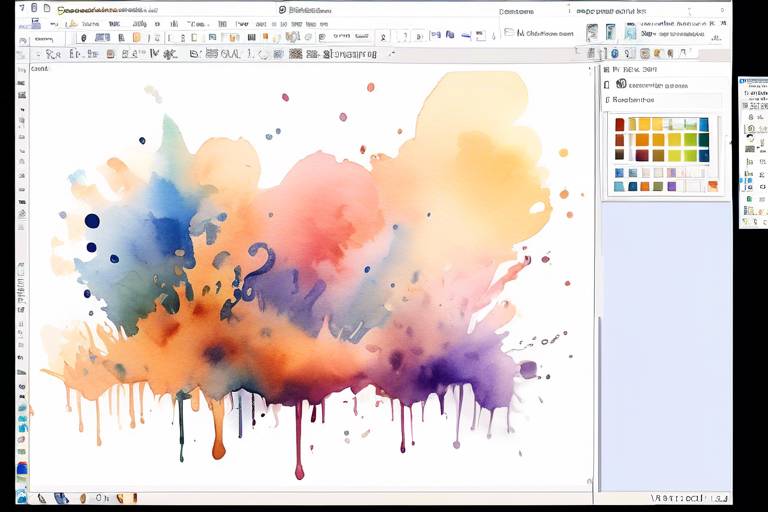768x512 pixels.
Task: Click the undo arrow icon in the small right-side window
Action: [750, 140]
